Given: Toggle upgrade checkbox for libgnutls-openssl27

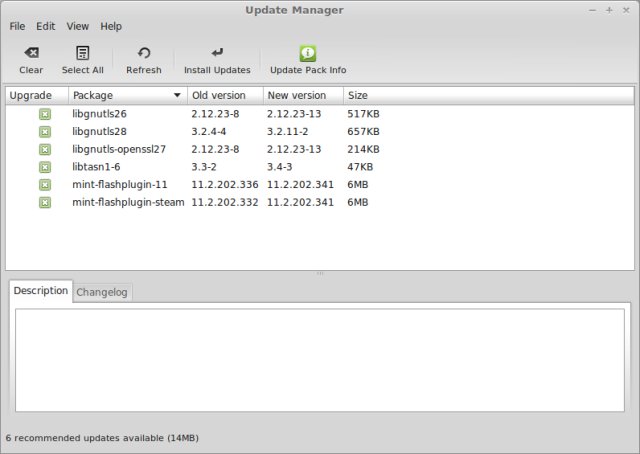Looking at the screenshot, I should tap(45, 149).
